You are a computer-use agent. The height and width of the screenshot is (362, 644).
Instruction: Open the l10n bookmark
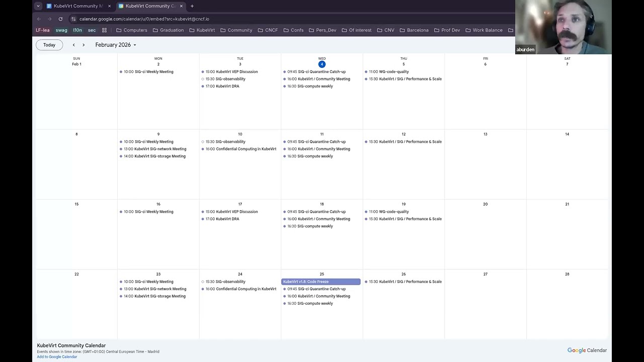(77, 30)
